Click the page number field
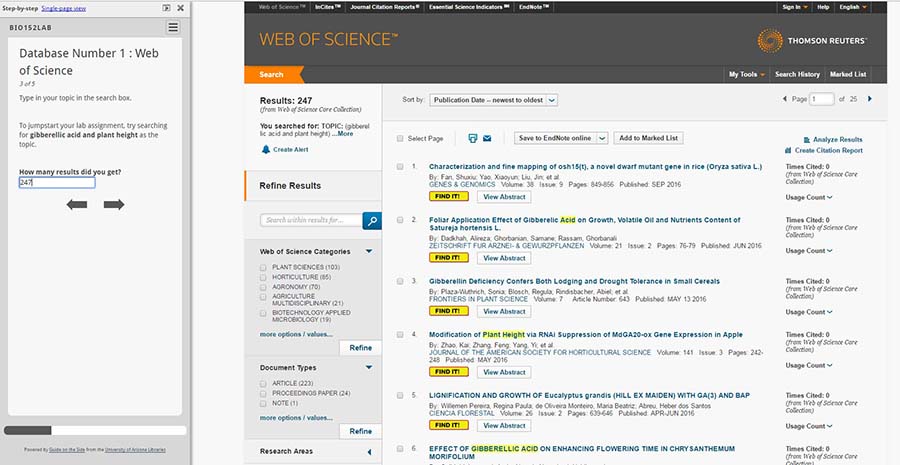The image size is (900, 465). [x=821, y=99]
